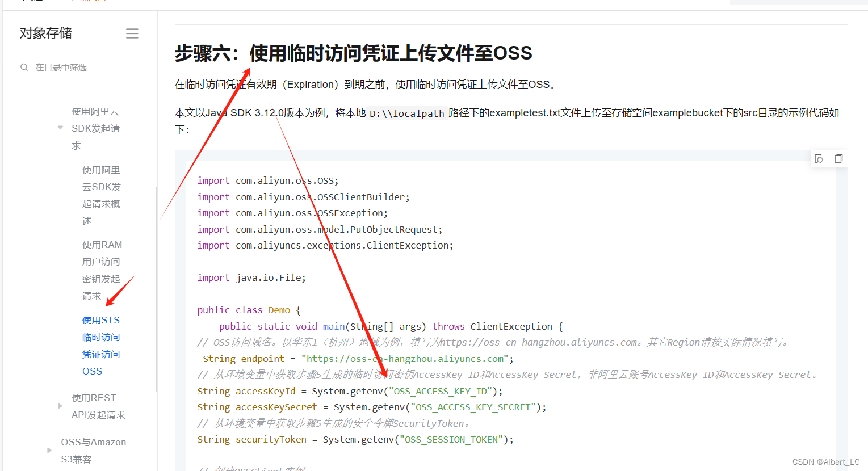Open the OSS与Amazon S3兼容 entry
Image resolution: width=868 pixels, height=471 pixels.
click(93, 450)
